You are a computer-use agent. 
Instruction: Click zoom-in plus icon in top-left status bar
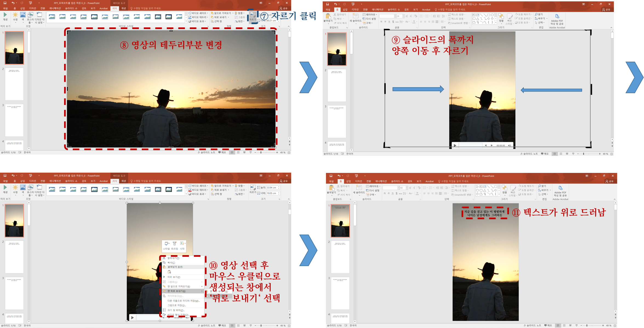pos(277,152)
